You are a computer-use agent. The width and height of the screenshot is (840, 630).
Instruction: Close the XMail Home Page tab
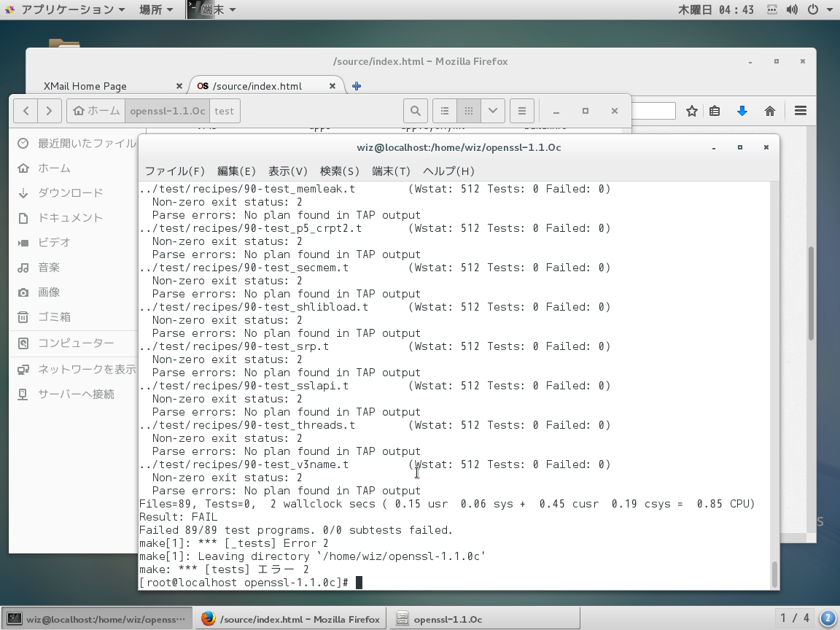click(x=179, y=86)
